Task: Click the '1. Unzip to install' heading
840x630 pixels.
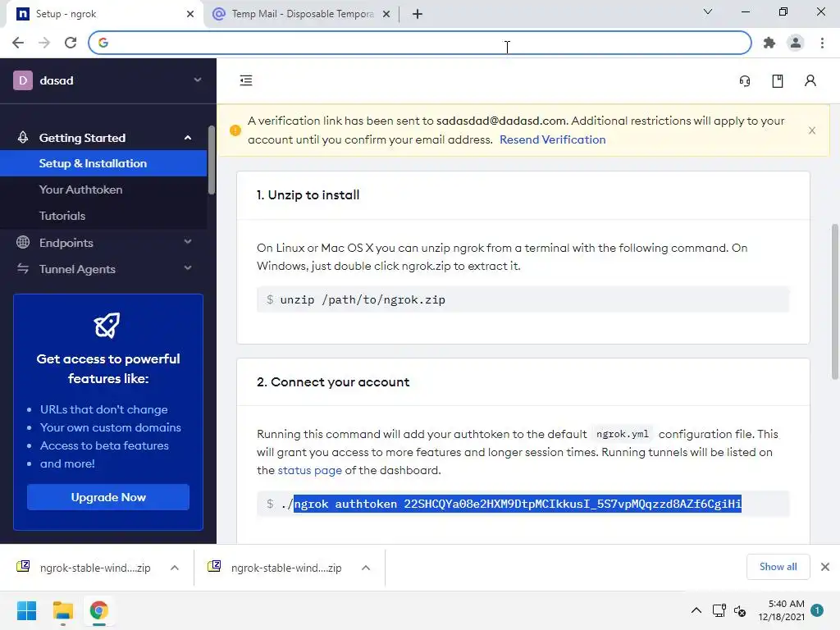Action: click(308, 195)
